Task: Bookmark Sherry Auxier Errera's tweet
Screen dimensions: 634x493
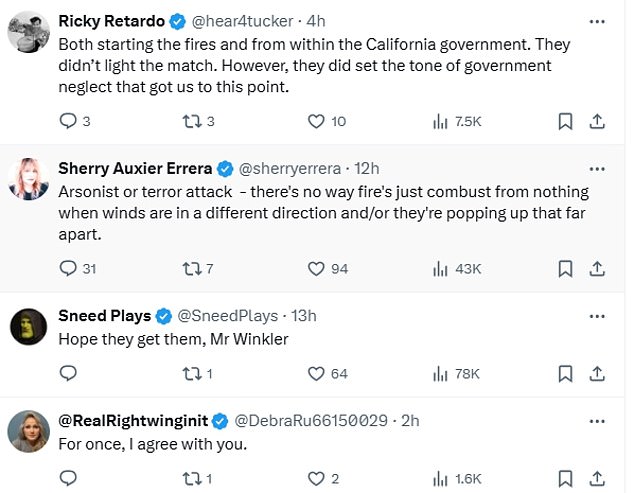Action: click(x=564, y=268)
